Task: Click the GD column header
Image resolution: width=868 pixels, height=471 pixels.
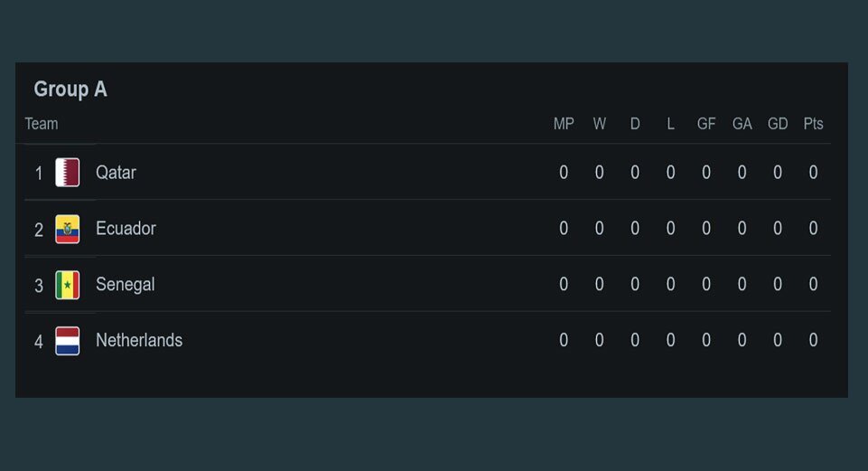Action: pos(778,124)
